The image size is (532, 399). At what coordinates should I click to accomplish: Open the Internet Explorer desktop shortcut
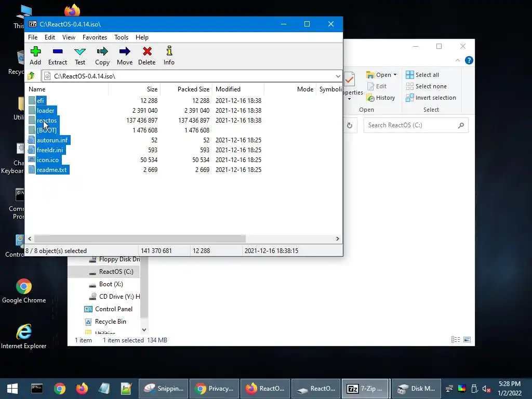[x=24, y=337]
